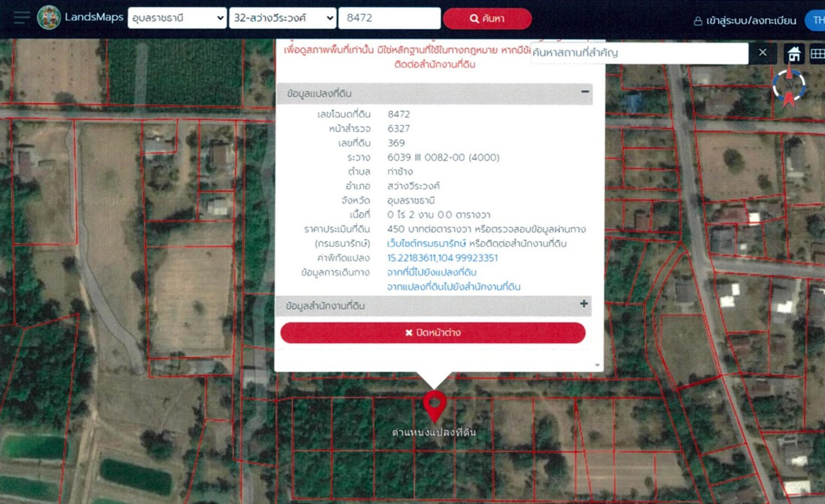Click the home icon on map

tap(794, 54)
